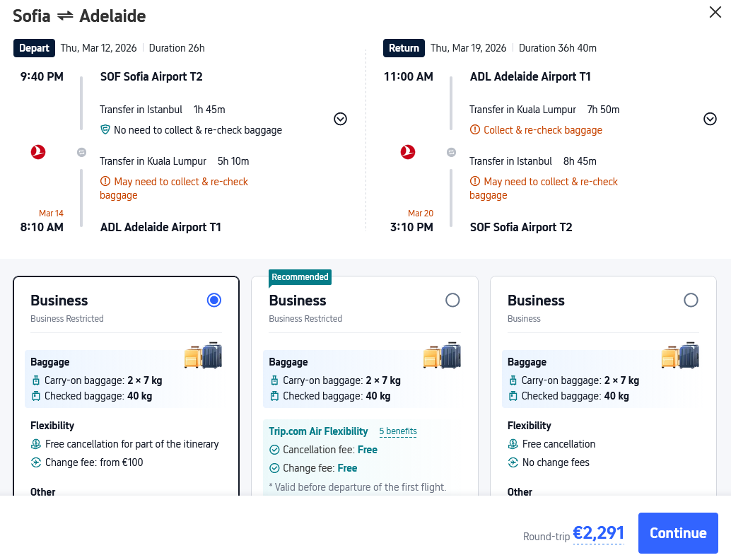
Task: Click luggage illustration in third Business card
Action: (680, 356)
